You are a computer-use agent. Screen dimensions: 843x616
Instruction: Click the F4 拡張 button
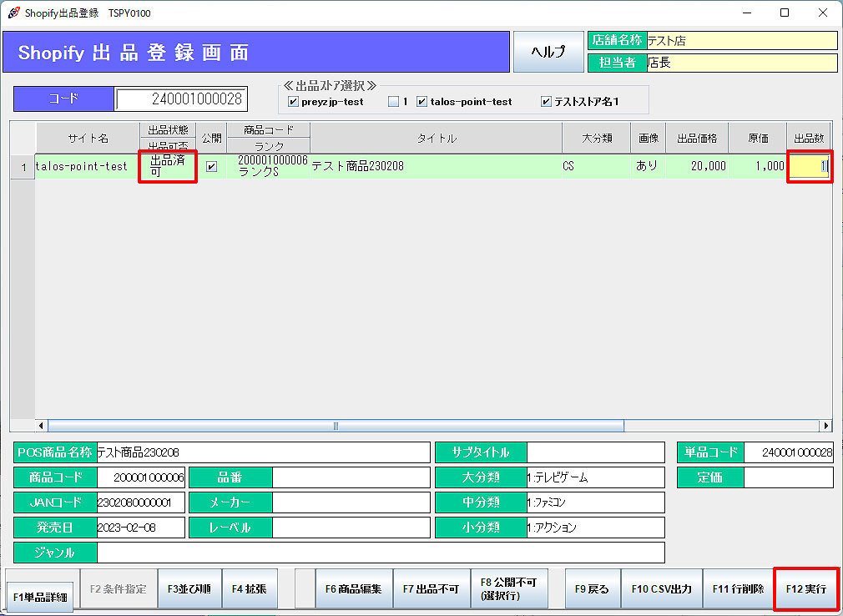[x=250, y=588]
